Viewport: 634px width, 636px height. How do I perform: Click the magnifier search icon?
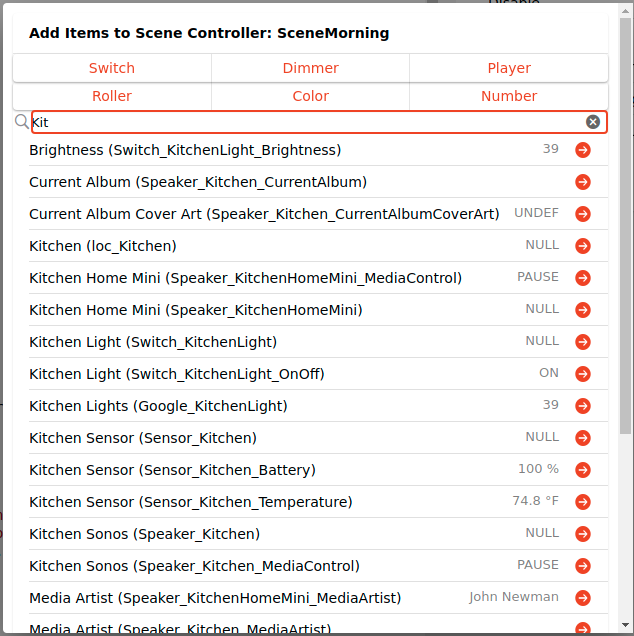[x=21, y=122]
